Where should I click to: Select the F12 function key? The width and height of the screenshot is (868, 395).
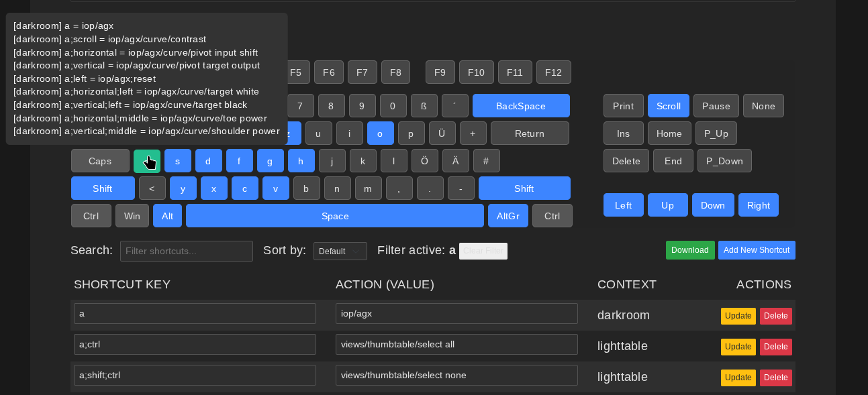[x=553, y=72]
